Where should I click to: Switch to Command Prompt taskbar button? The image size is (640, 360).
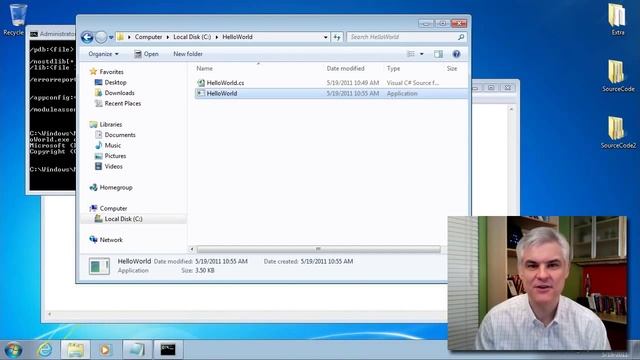click(168, 350)
